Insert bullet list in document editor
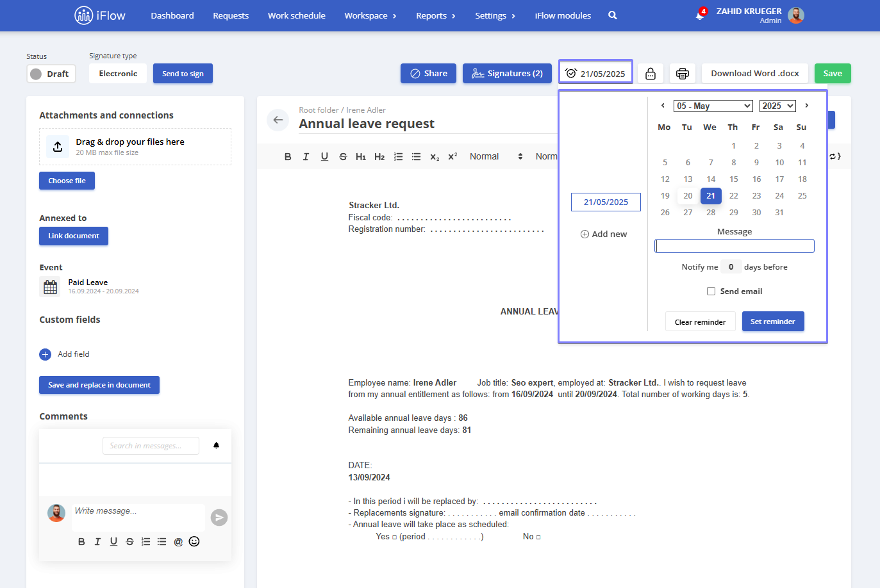Viewport: 880px width, 588px height. pyautogui.click(x=416, y=156)
